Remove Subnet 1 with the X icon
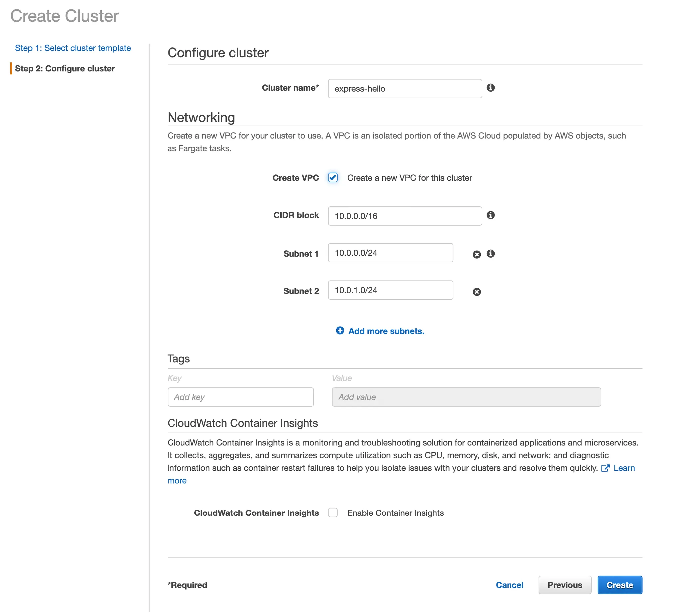Image resolution: width=682 pixels, height=616 pixels. pyautogui.click(x=476, y=254)
